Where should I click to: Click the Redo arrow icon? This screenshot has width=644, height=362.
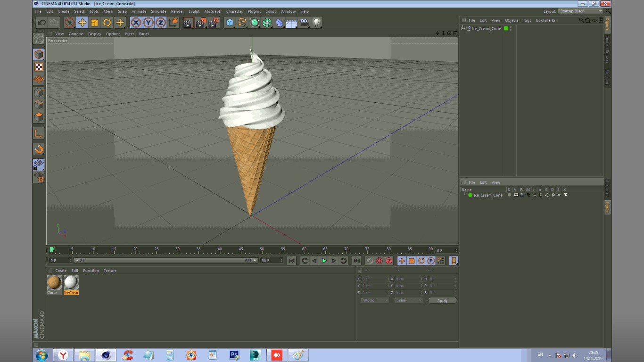[54, 22]
